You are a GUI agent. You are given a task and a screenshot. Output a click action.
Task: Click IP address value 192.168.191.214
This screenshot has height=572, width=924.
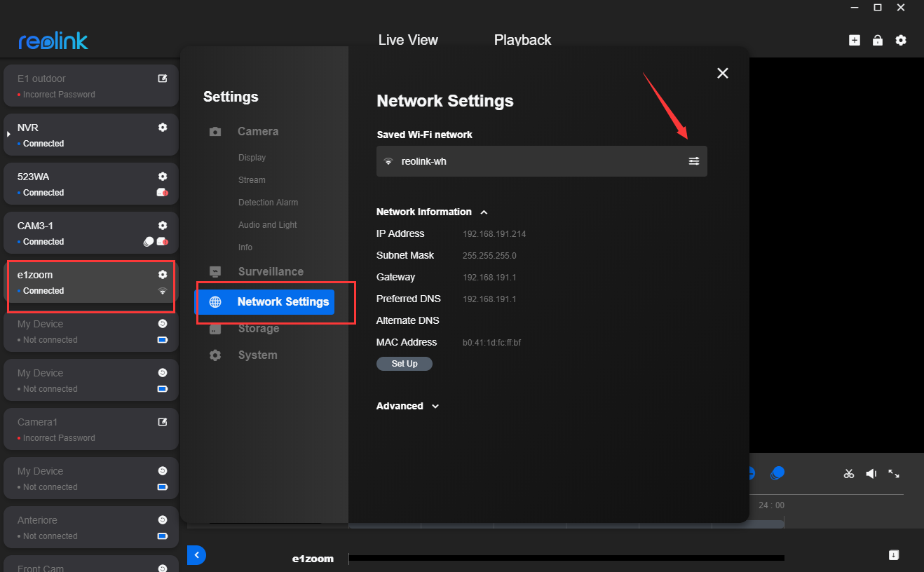(x=494, y=234)
